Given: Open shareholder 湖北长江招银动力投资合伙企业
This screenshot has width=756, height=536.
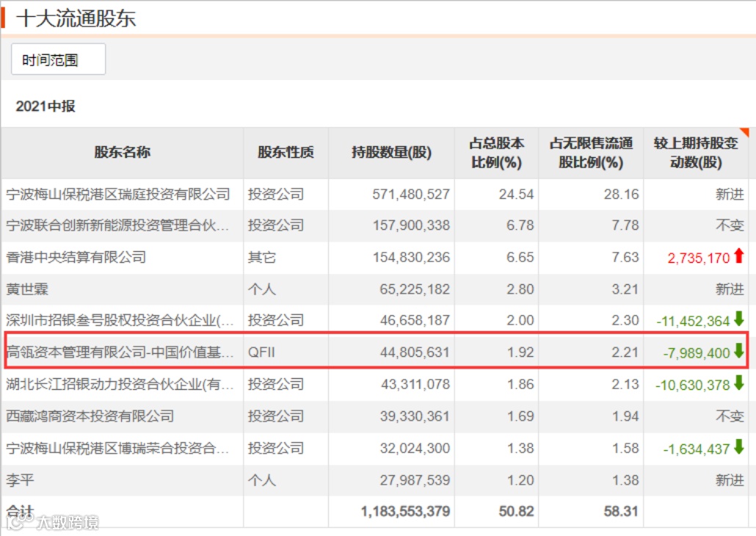Looking at the screenshot, I should [120, 384].
